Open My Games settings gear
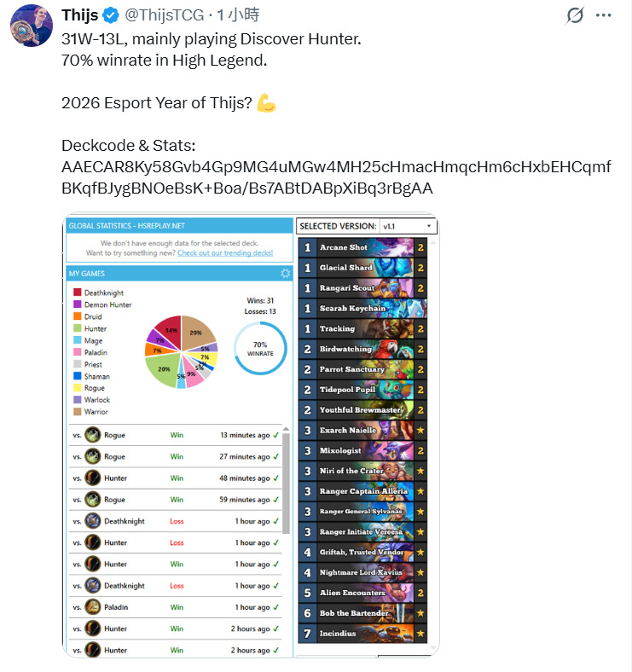Viewport: 632px width, 672px height. tap(285, 274)
